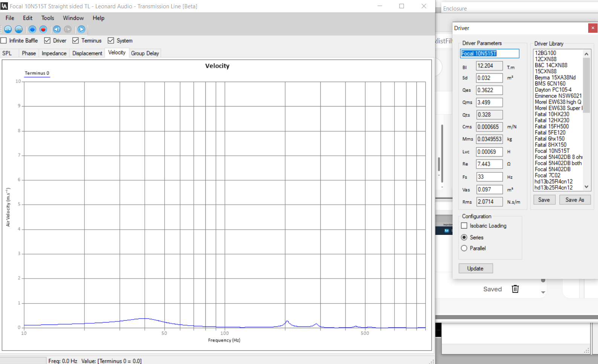Click the driver library scrollbar thumb

[586, 85]
